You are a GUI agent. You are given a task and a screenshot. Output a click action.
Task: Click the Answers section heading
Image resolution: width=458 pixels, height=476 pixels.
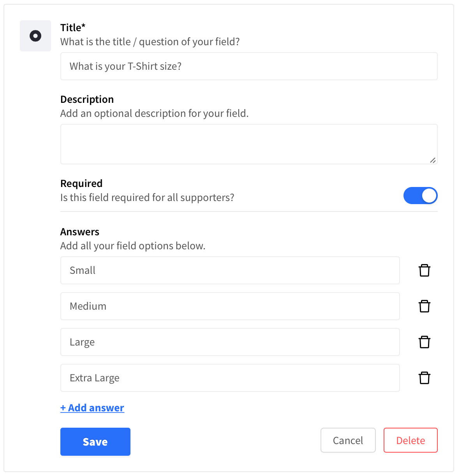[x=80, y=232]
